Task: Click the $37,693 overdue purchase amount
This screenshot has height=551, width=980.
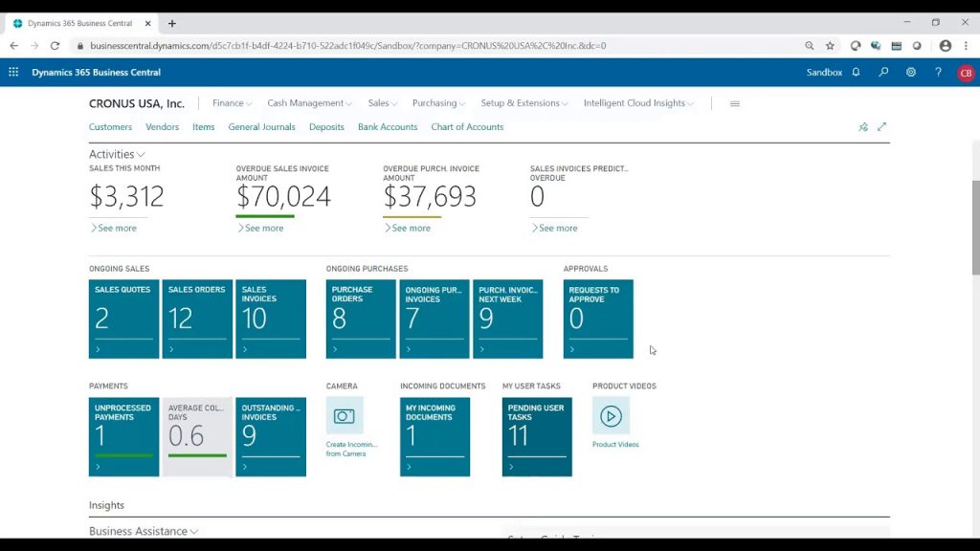Action: [430, 197]
